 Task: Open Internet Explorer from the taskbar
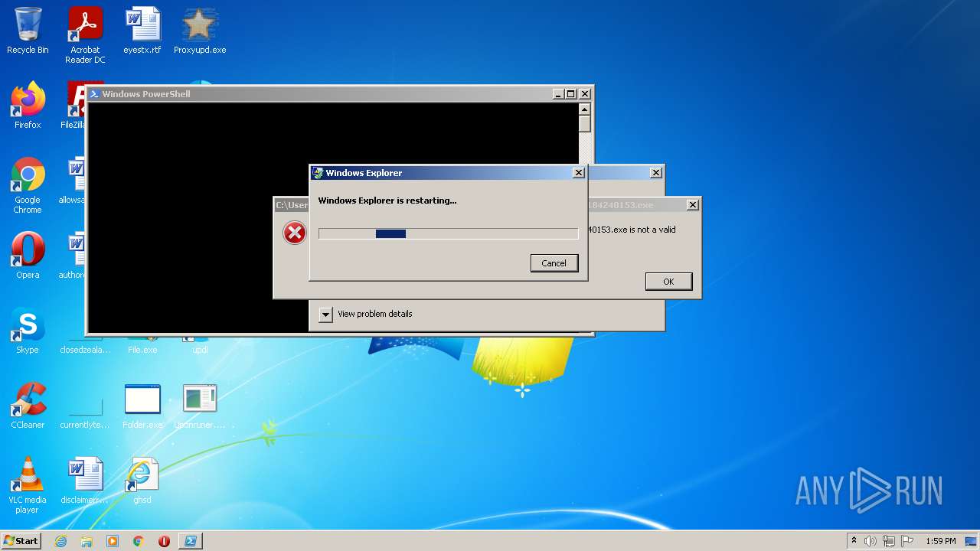[60, 541]
